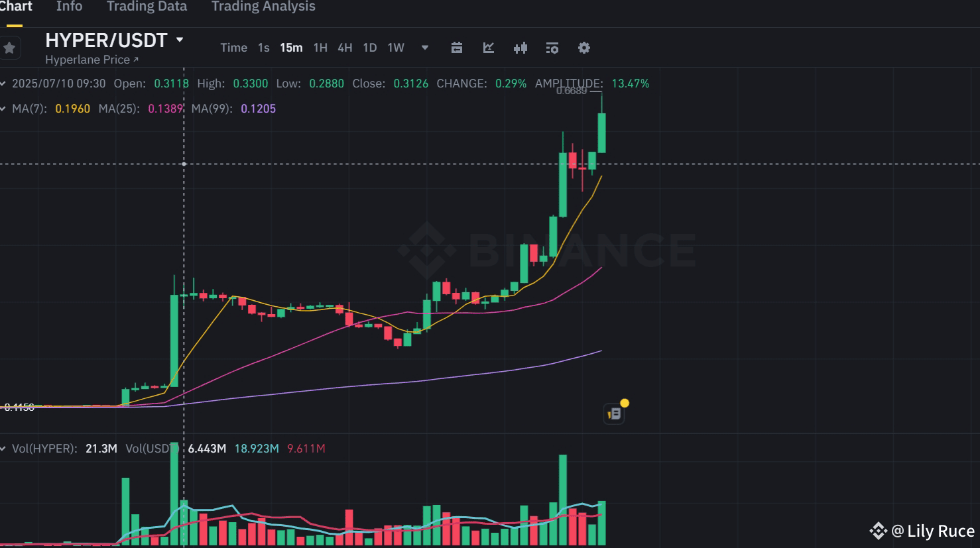
Task: Open the candlestick chart style icon
Action: coord(521,48)
